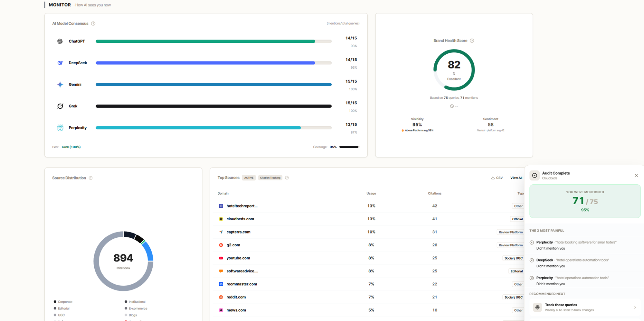The image size is (644, 321).
Task: Open Track these queries recommendation
Action: 585,307
